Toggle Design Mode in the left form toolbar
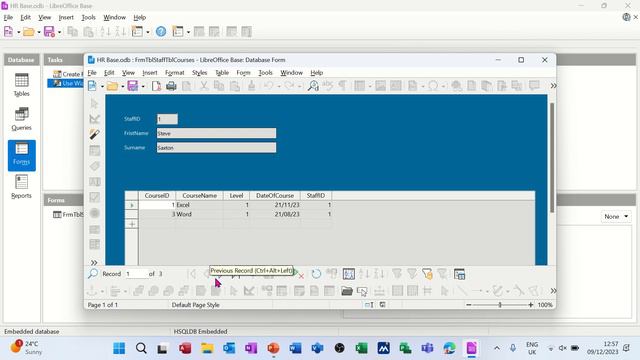Viewport: 640px width, 360px height. point(95,119)
